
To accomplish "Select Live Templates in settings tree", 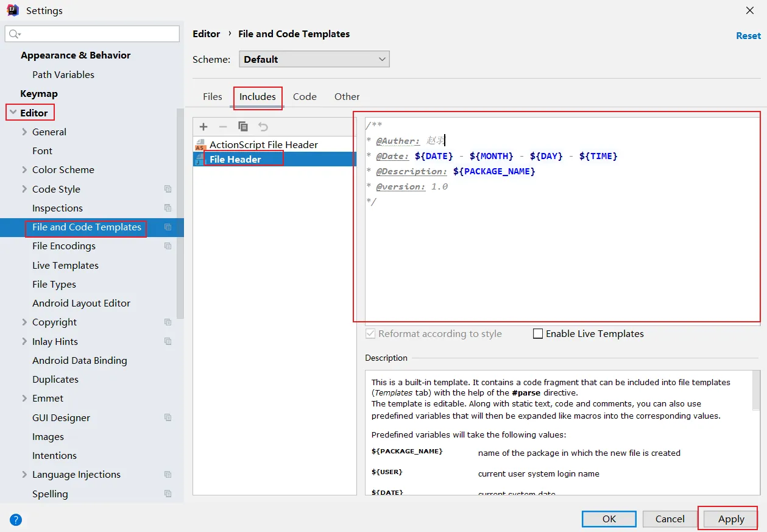I will (65, 266).
